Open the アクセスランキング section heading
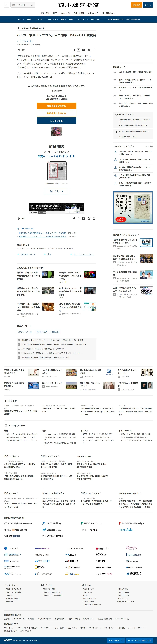Viewport: 157px width, 644px height. (123, 146)
